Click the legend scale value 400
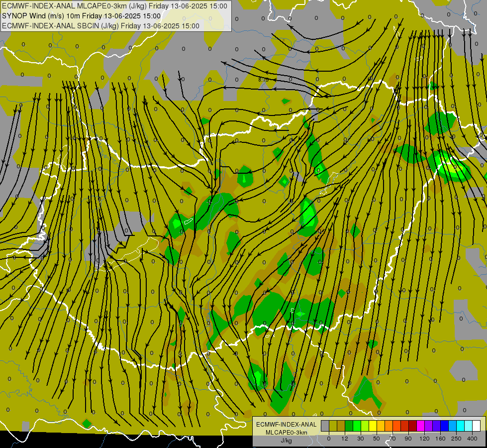This screenshot has width=487, height=448. pos(472,439)
